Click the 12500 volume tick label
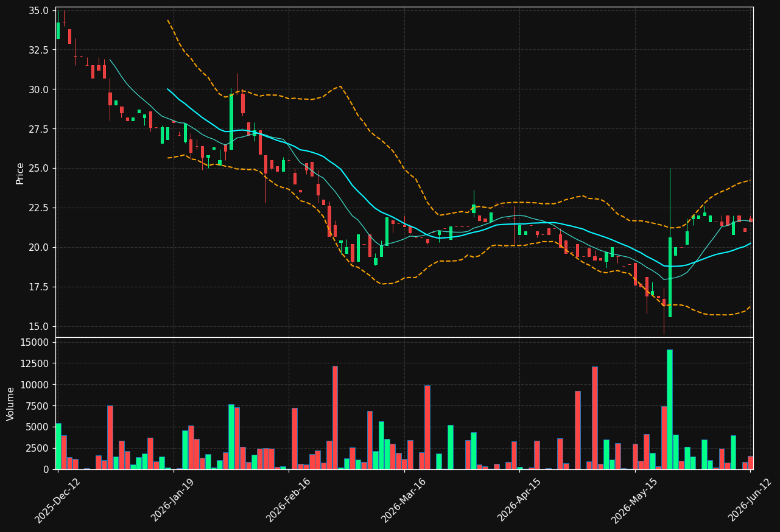The width and height of the screenshot is (780, 532). click(x=35, y=364)
